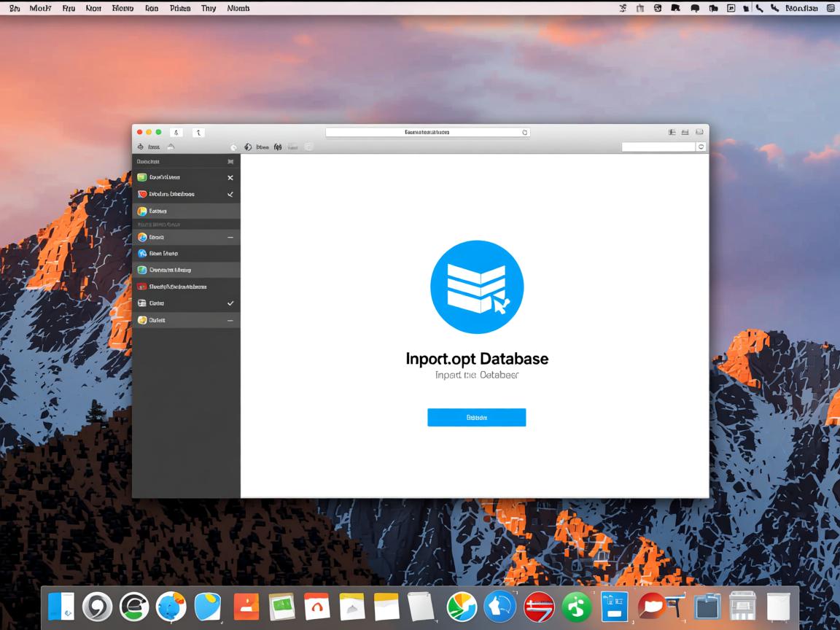Image resolution: width=840 pixels, height=630 pixels.
Task: Toggle the X mark on the first sidebar row
Action: pos(230,177)
